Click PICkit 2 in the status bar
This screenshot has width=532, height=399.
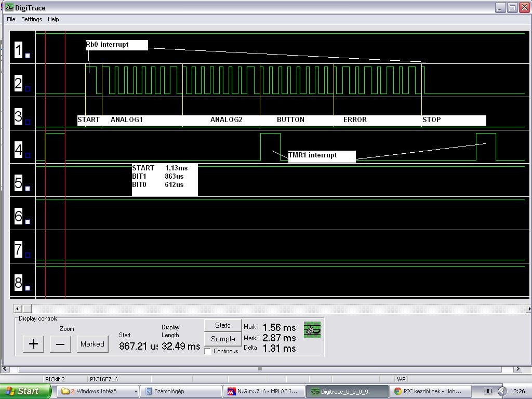coord(55,379)
